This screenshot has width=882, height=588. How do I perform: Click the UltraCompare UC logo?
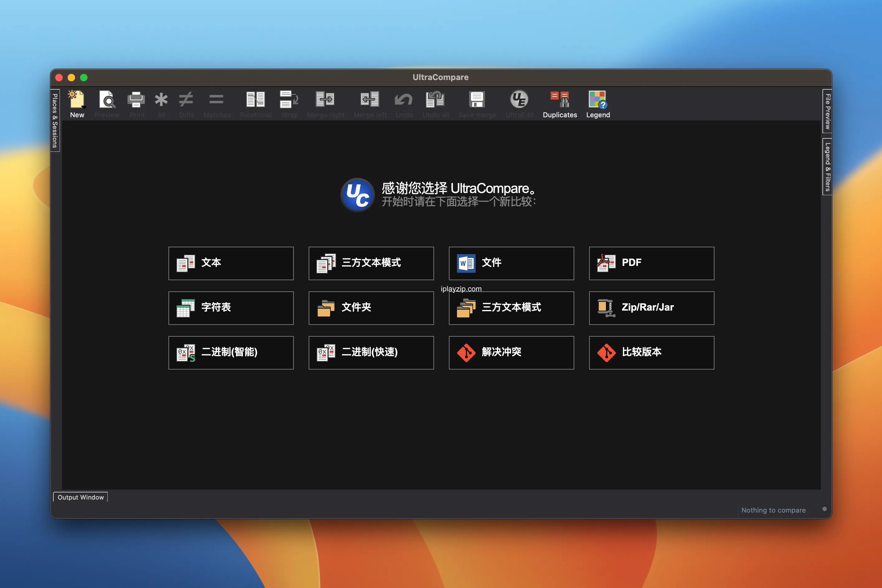(358, 195)
